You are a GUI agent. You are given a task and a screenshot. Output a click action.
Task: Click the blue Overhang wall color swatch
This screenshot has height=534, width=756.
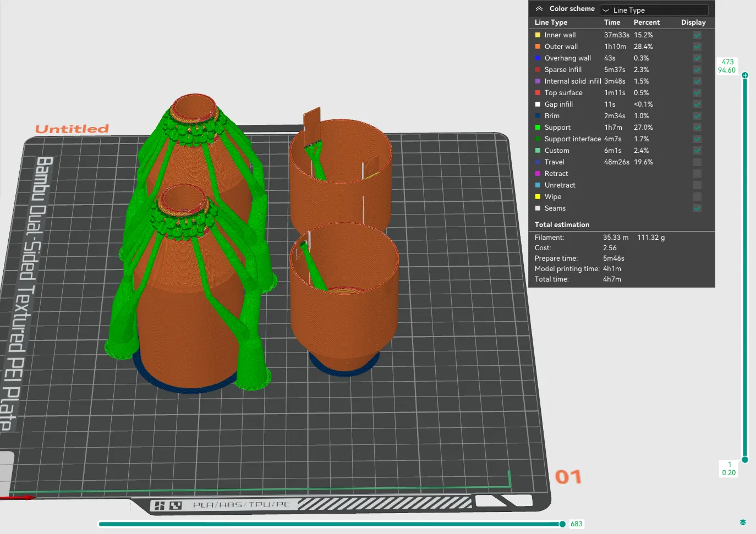(538, 58)
